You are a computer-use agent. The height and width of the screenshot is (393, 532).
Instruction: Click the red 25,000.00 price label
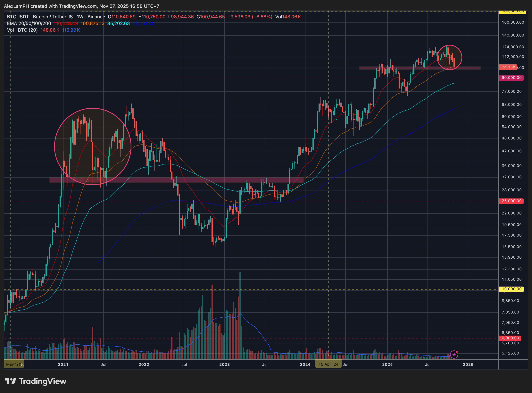click(x=511, y=201)
